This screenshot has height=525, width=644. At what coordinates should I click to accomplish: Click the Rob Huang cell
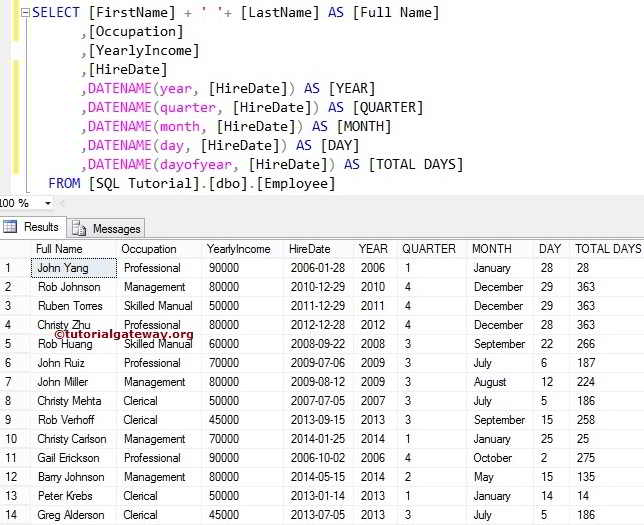click(74, 344)
